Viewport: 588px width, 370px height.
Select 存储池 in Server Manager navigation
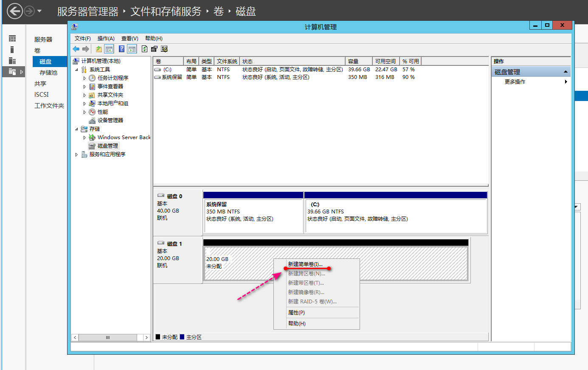coord(48,73)
